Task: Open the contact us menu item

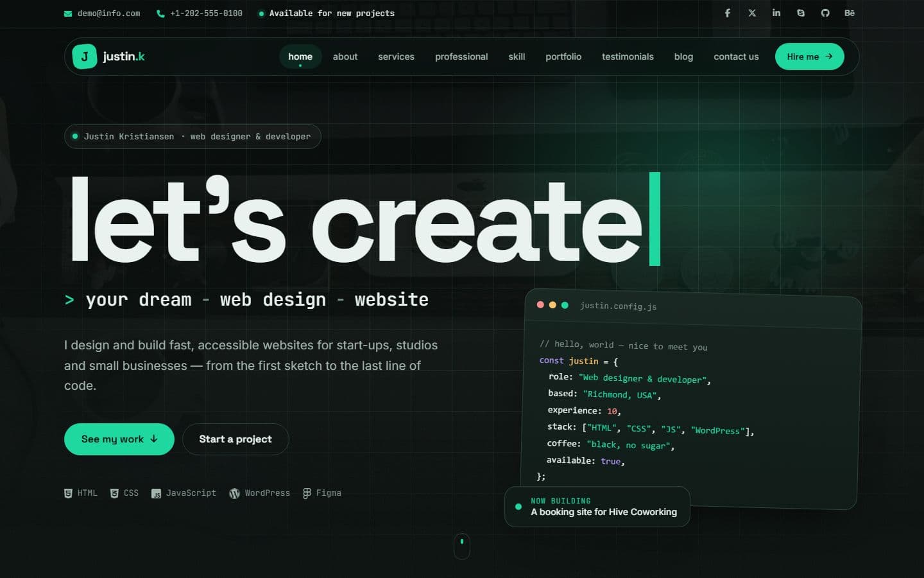Action: coord(736,57)
